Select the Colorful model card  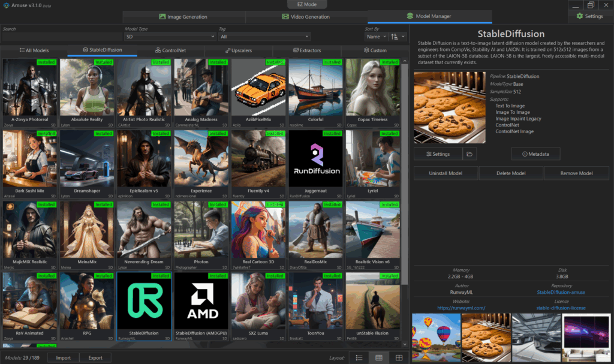(x=315, y=94)
